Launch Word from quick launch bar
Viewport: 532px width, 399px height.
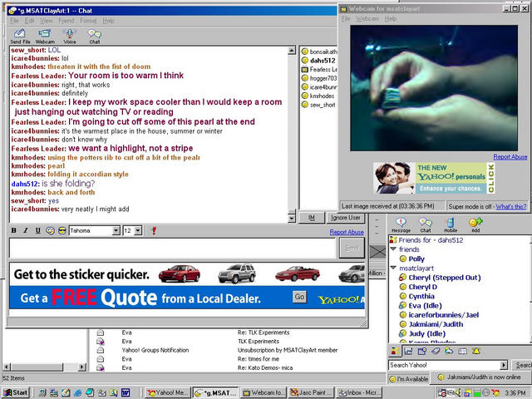[126, 392]
